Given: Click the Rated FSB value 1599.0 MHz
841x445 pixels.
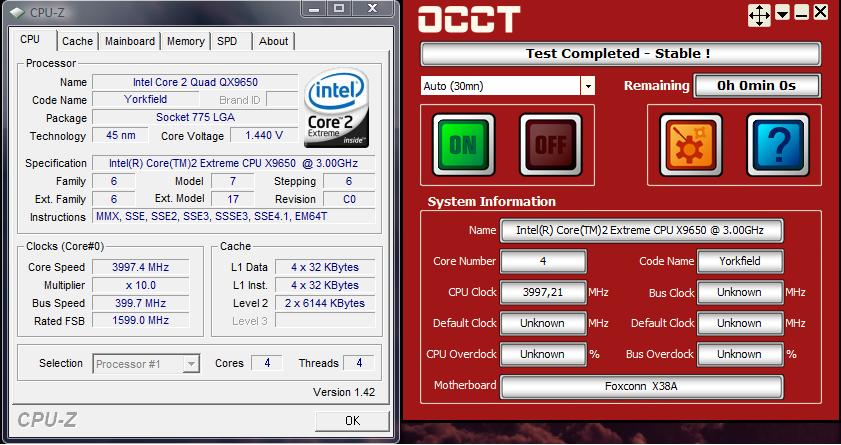Looking at the screenshot, I should pos(141,320).
